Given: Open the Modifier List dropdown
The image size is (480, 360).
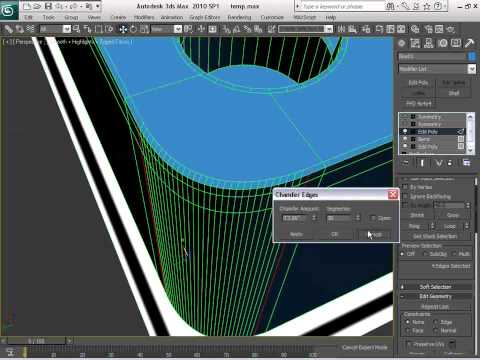Looking at the screenshot, I should tap(437, 69).
